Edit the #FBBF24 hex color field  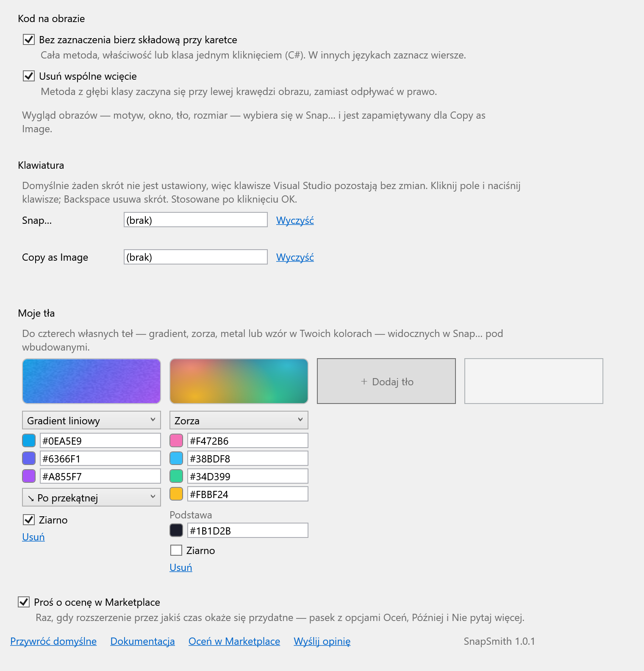[x=248, y=494]
